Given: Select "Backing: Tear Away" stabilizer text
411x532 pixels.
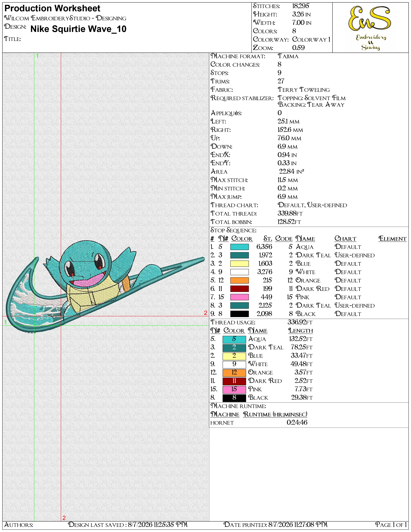Looking at the screenshot, I should click(x=311, y=104).
